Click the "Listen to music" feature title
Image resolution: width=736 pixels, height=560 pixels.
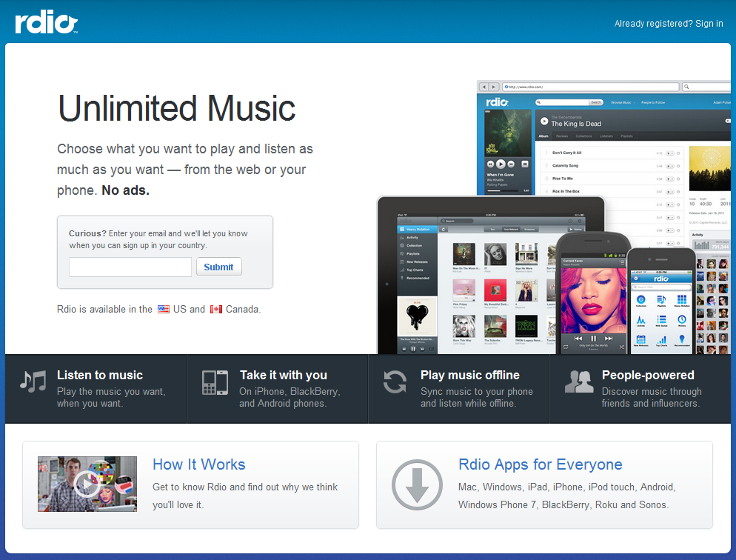(100, 375)
